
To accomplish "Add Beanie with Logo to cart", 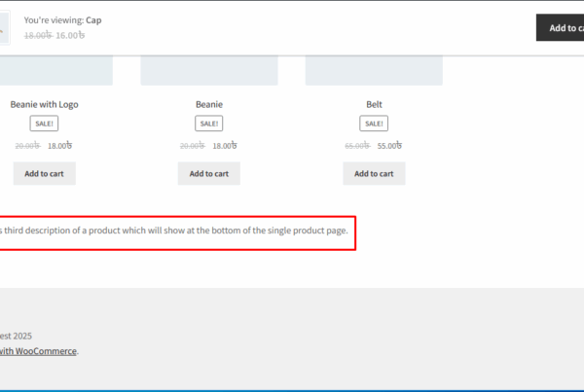I will coord(44,173).
